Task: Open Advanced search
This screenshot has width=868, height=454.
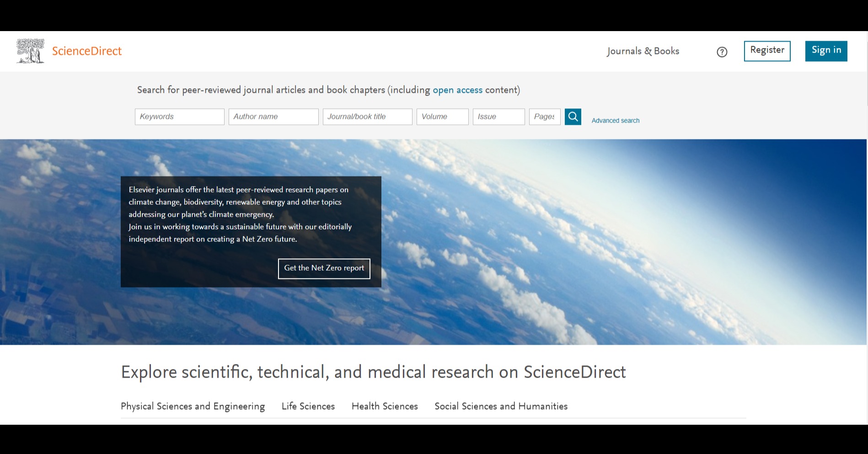Action: [x=615, y=121]
